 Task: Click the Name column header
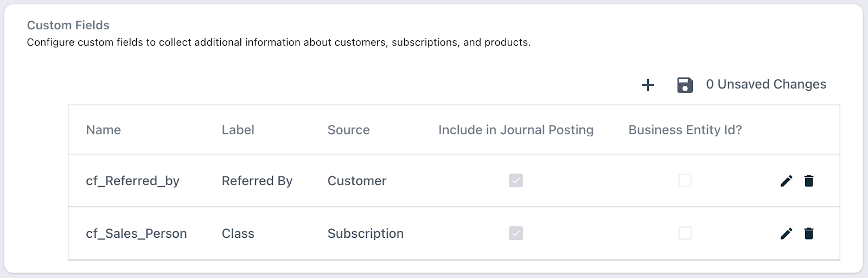tap(103, 130)
